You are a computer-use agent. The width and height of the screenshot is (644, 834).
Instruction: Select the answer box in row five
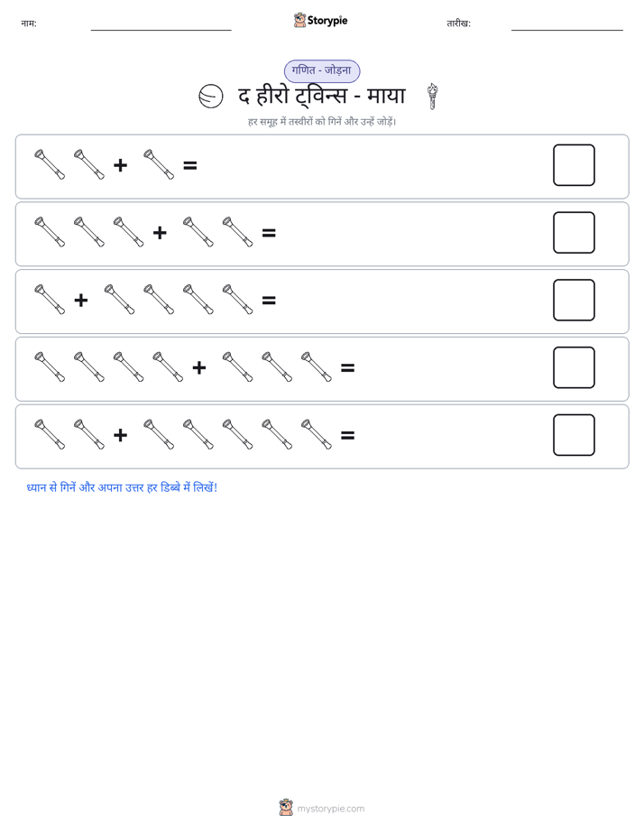pos(574,435)
